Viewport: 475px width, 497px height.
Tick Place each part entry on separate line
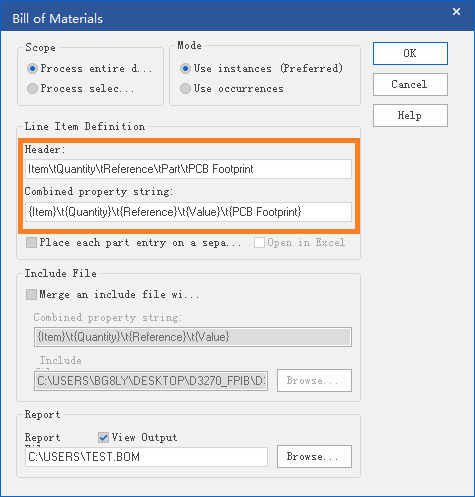31,242
